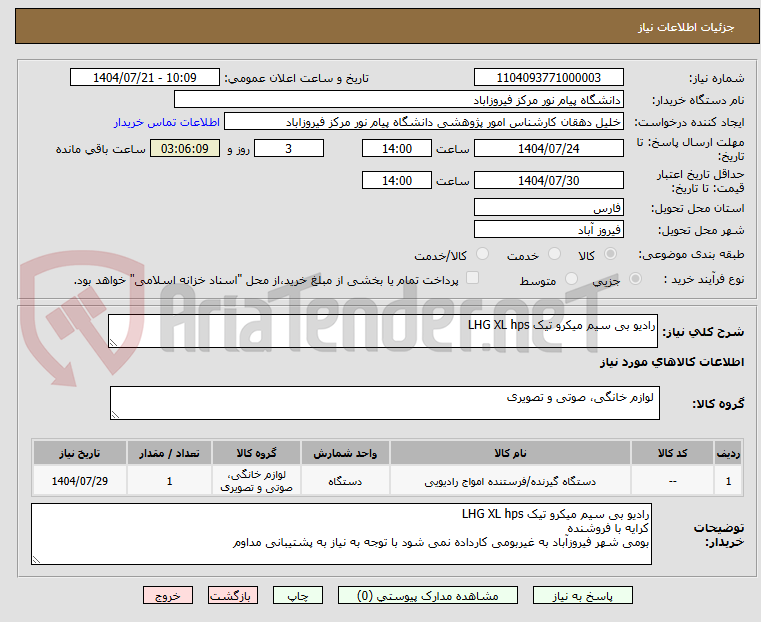Click the need date cell 1404/07/29
The width and height of the screenshot is (761, 622).
click(x=80, y=481)
